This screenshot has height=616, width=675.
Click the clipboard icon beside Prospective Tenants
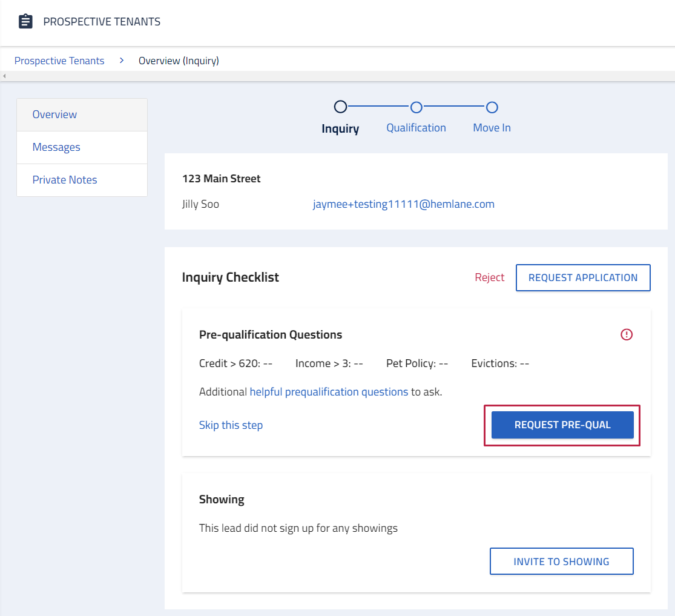tap(25, 22)
